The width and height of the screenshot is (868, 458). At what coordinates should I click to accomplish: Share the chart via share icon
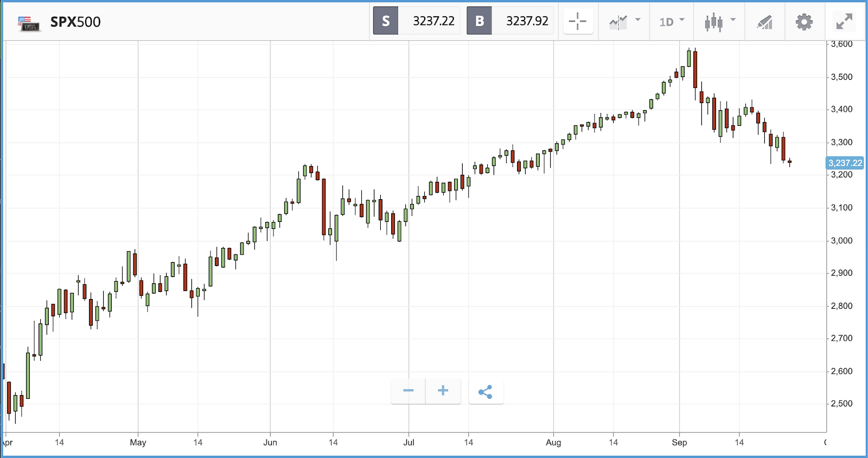coord(486,392)
